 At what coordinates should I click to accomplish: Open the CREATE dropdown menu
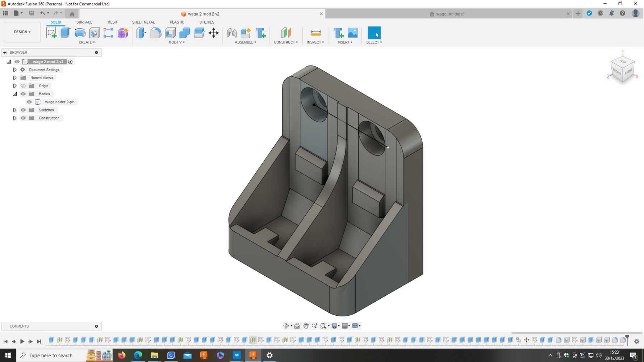[x=87, y=42]
